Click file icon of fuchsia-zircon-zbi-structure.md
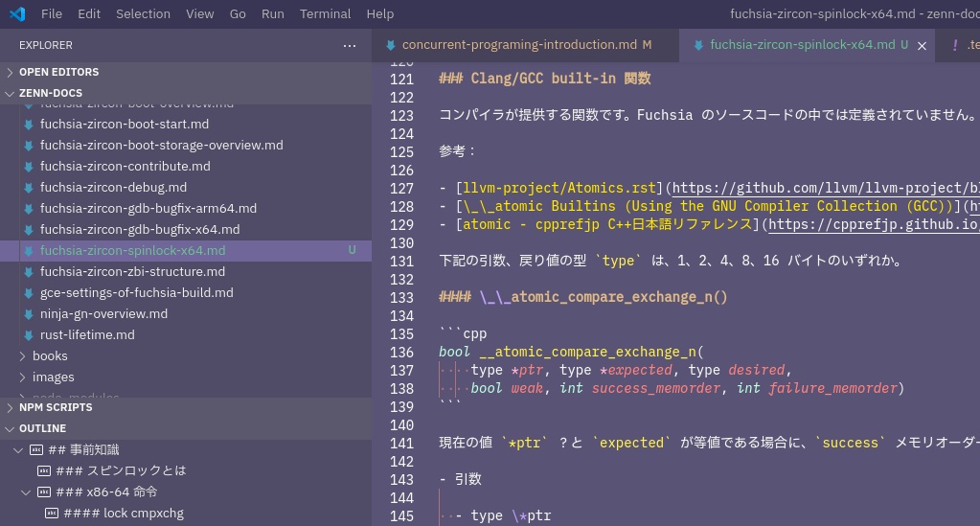The width and height of the screenshot is (980, 526). (x=28, y=272)
